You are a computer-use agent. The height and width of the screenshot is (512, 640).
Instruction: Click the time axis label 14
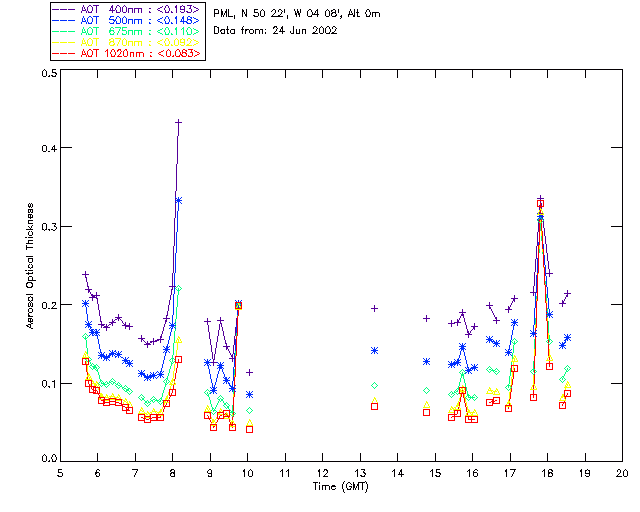tap(398, 473)
